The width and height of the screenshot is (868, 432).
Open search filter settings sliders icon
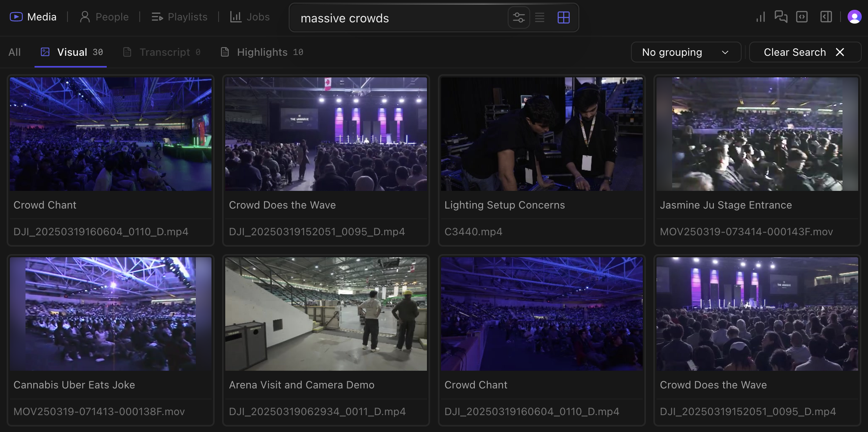click(x=519, y=18)
